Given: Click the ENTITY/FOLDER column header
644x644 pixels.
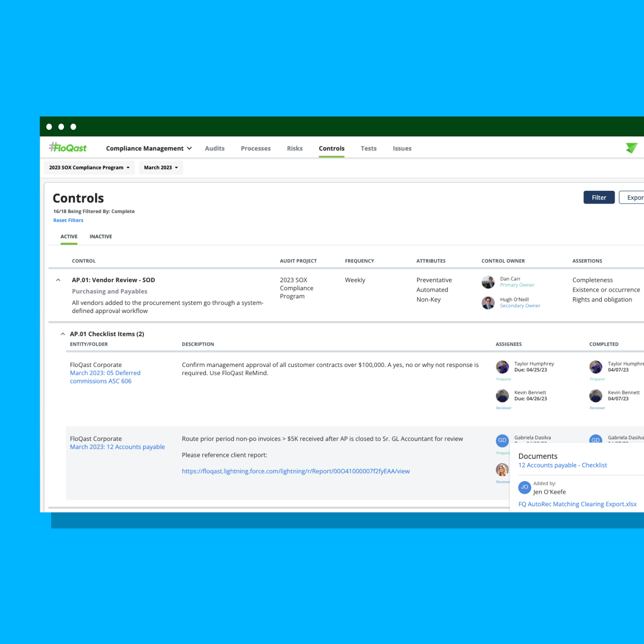Looking at the screenshot, I should point(89,344).
